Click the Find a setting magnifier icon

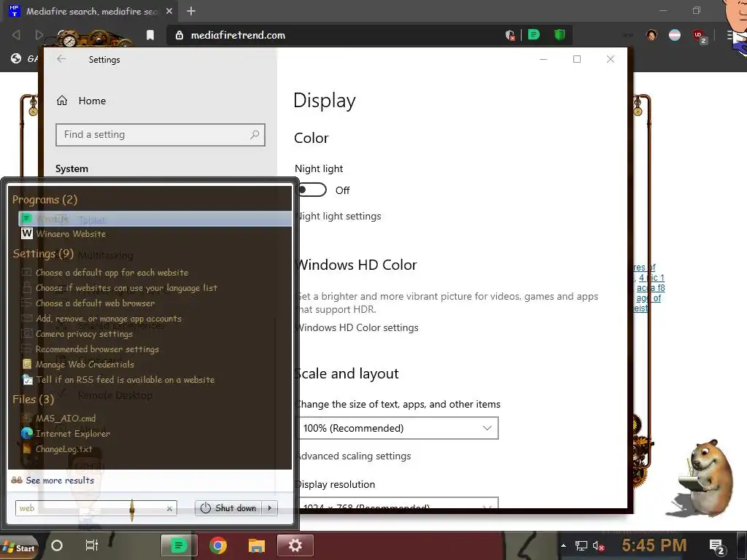pos(255,135)
